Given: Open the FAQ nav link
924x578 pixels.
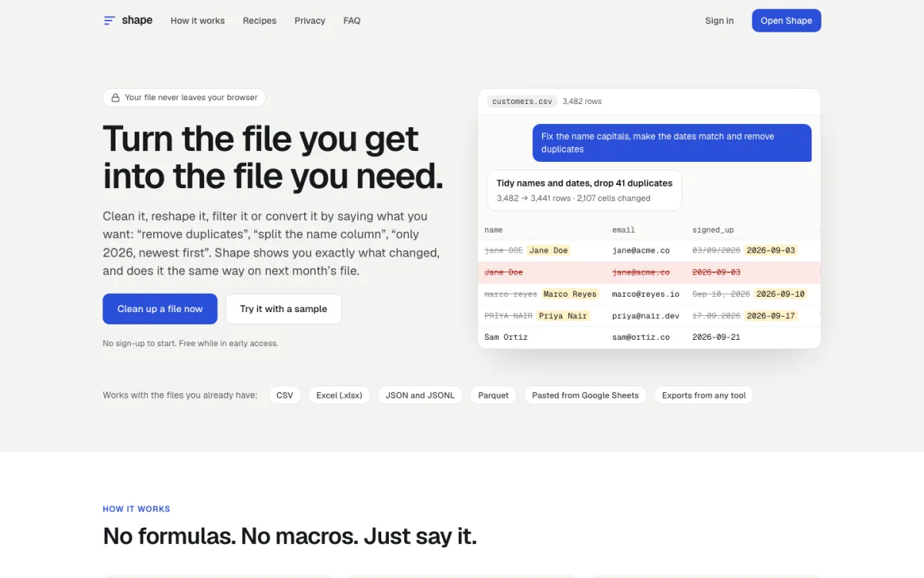Looking at the screenshot, I should click(352, 21).
